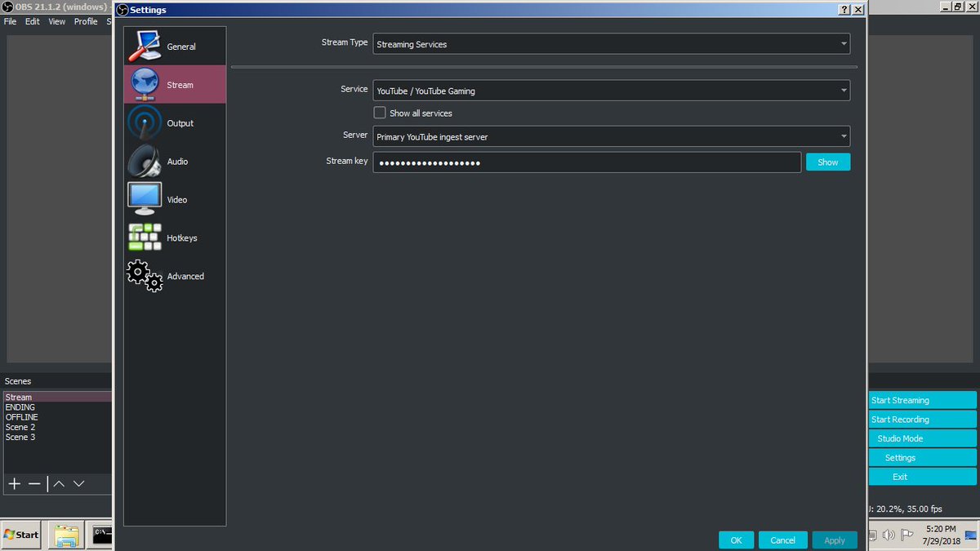Open Advanced settings gears icon
980x551 pixels.
tap(145, 276)
